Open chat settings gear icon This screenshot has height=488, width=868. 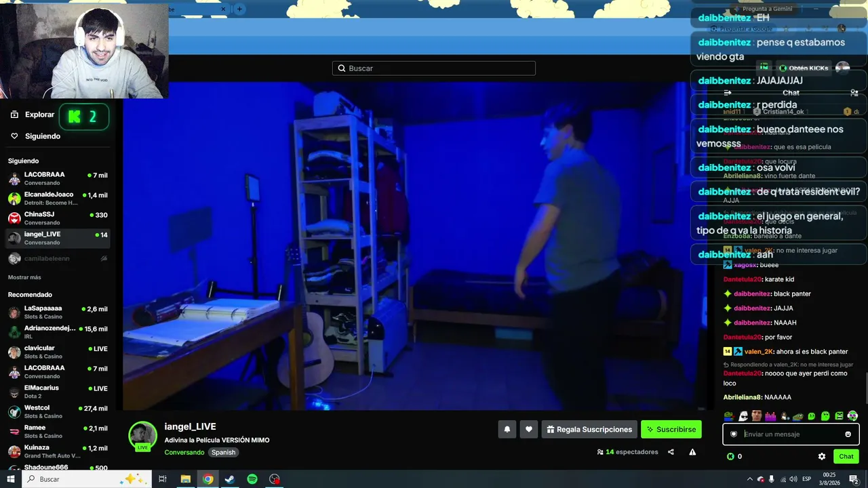(822, 457)
